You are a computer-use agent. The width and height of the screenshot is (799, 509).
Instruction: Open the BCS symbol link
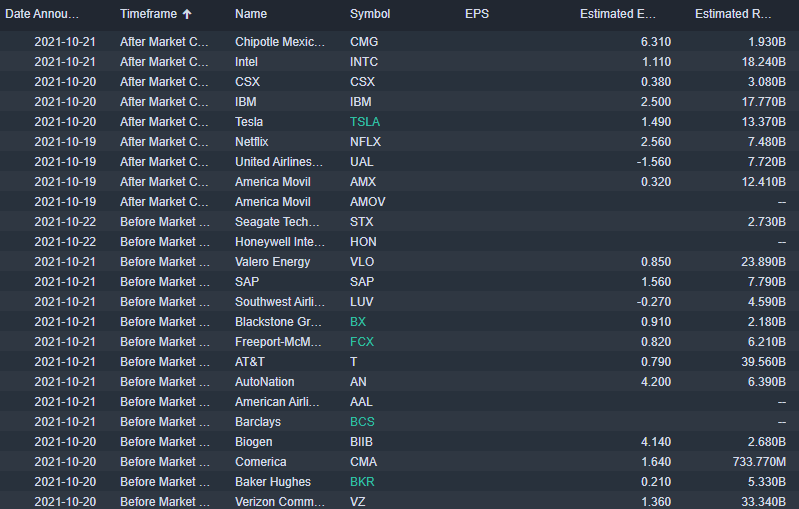[x=362, y=422]
